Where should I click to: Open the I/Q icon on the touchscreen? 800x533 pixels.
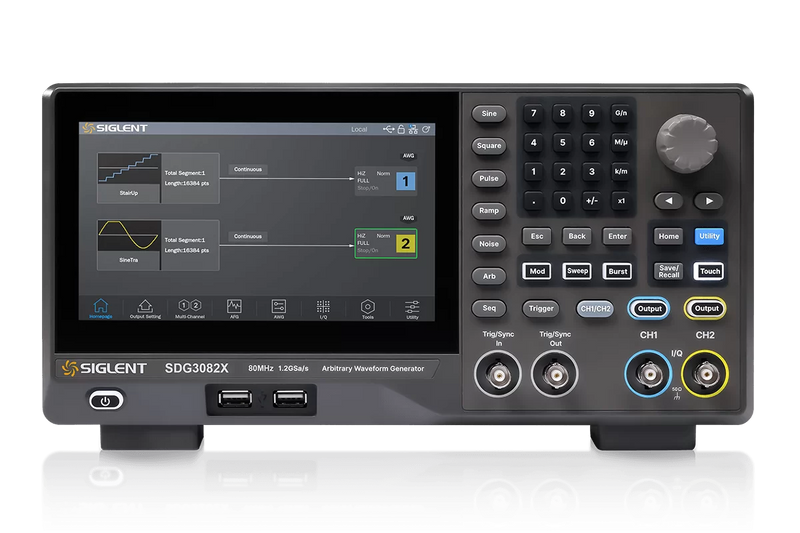323,309
